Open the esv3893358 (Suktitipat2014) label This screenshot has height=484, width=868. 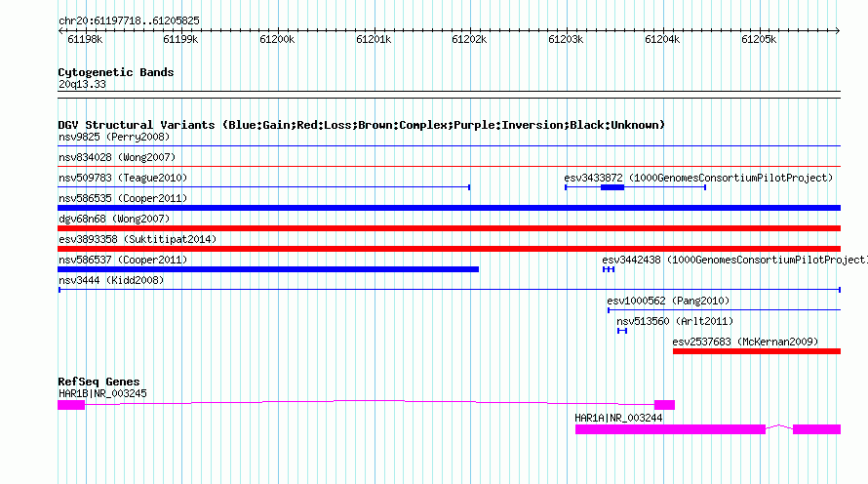(x=138, y=239)
